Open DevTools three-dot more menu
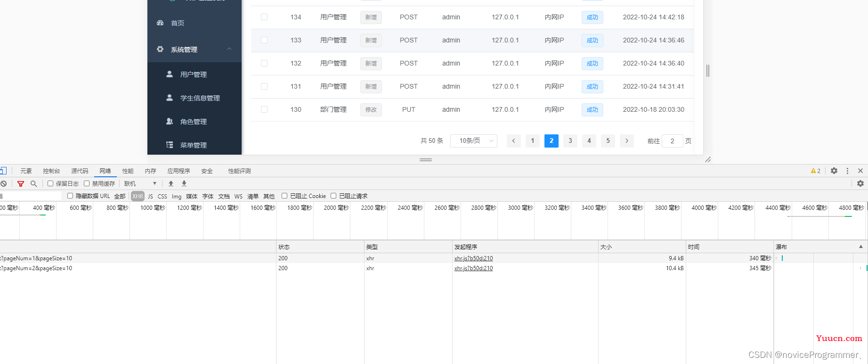The height and width of the screenshot is (364, 868). point(847,171)
